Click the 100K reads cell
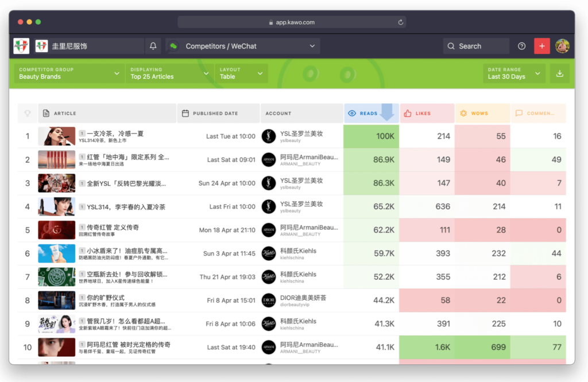 372,136
